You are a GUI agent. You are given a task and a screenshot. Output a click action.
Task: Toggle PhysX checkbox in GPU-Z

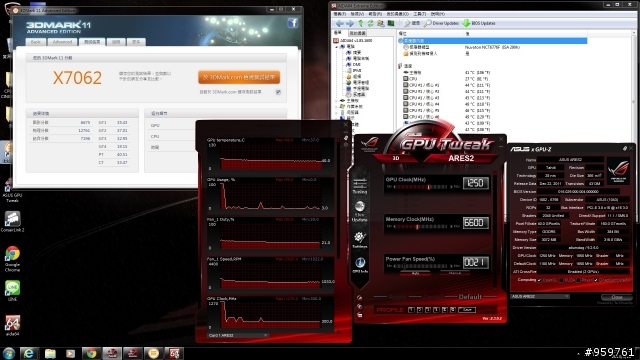tap(578, 280)
